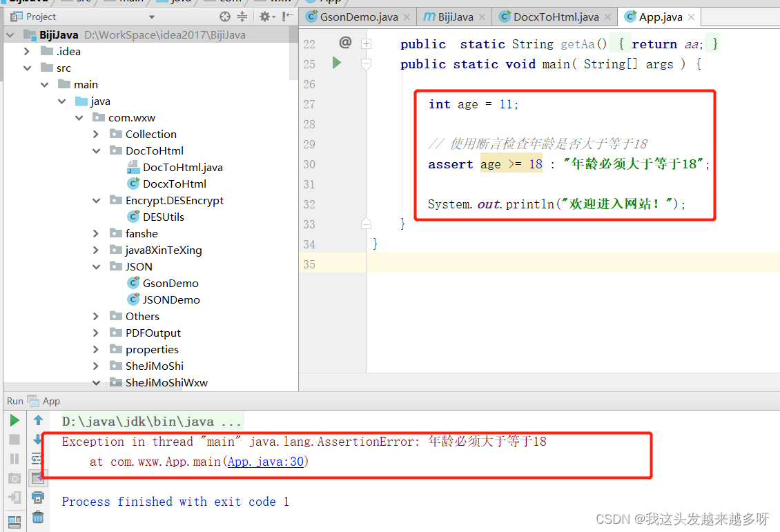Collapse the main method fold at line 25
The width and height of the screenshot is (780, 532).
coord(366,64)
